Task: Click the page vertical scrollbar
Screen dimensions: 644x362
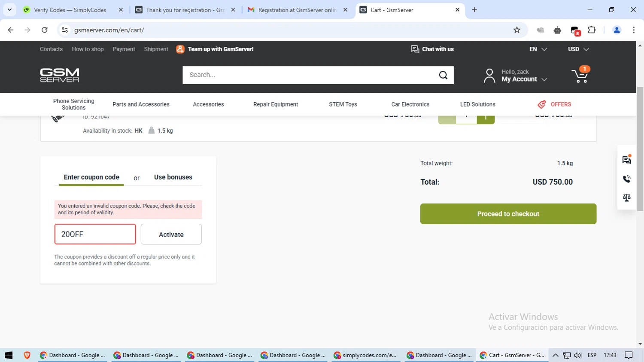Action: point(640,148)
